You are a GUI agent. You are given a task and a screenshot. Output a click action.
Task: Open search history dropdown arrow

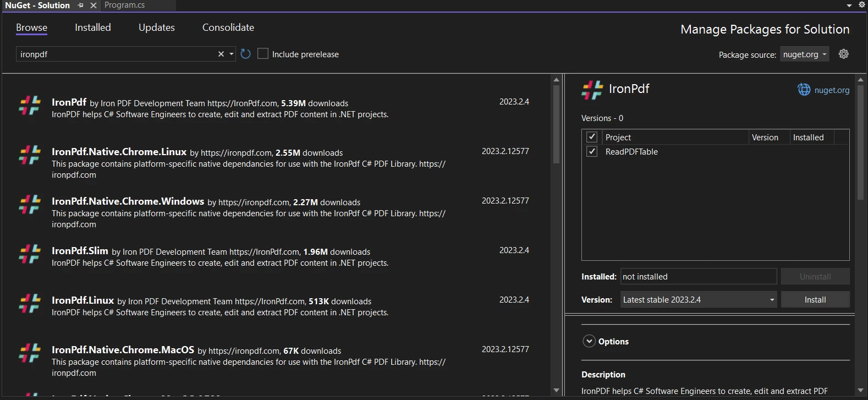pyautogui.click(x=232, y=54)
